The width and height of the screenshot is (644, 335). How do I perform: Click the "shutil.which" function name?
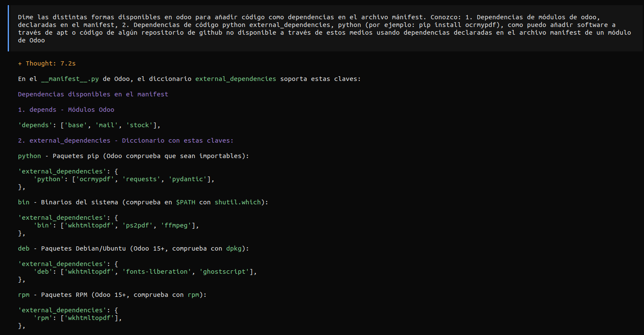point(237,202)
